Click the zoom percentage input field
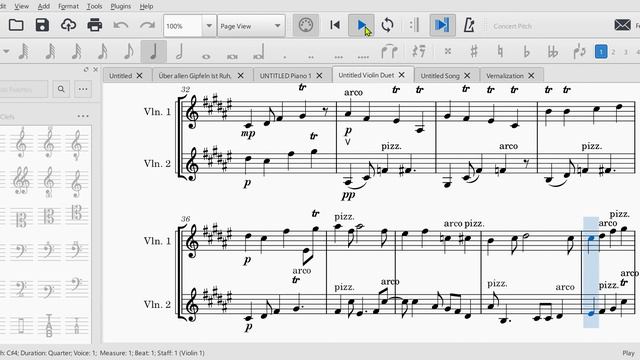Screen dimensions: 640x360 (x=183, y=26)
